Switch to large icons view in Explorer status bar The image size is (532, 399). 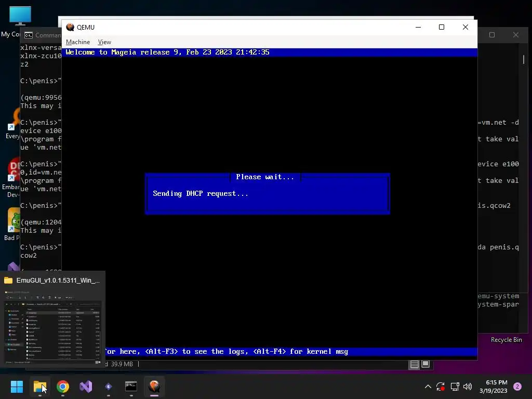(425, 364)
